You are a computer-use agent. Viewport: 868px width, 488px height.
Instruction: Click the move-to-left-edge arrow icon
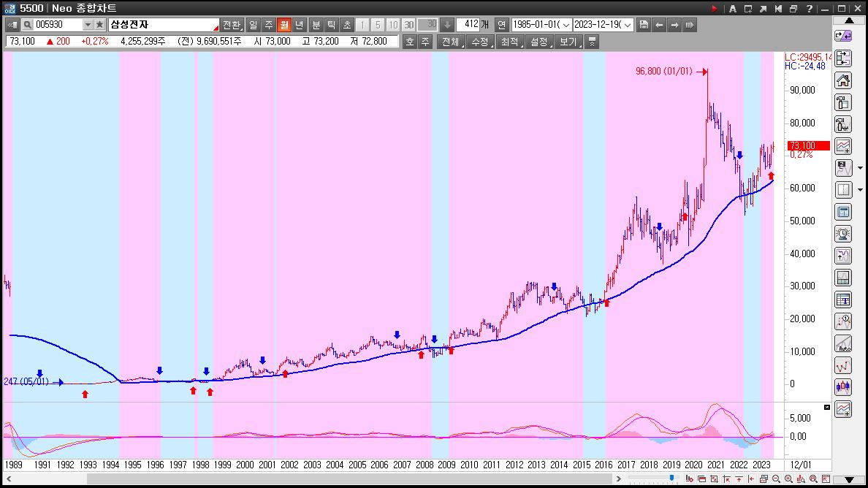pos(750,479)
